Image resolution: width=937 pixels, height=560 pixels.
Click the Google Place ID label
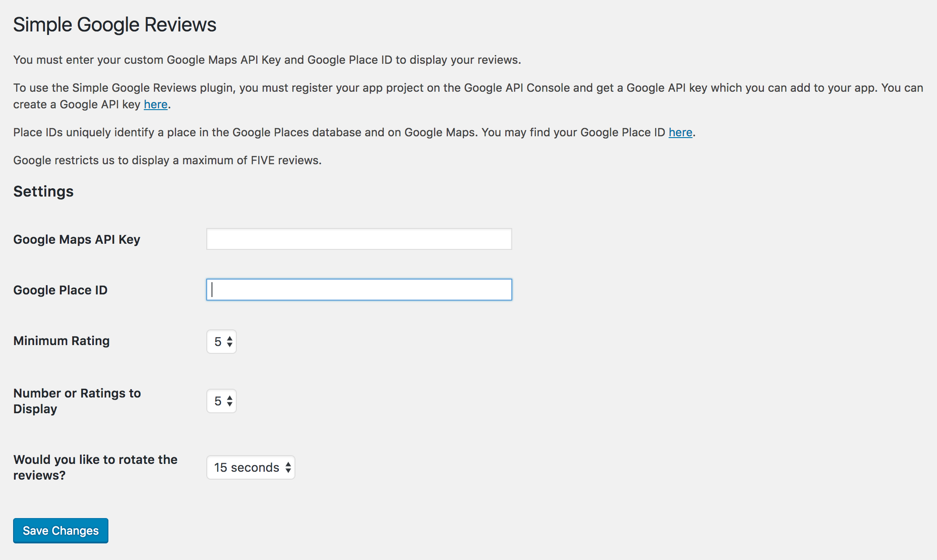60,290
